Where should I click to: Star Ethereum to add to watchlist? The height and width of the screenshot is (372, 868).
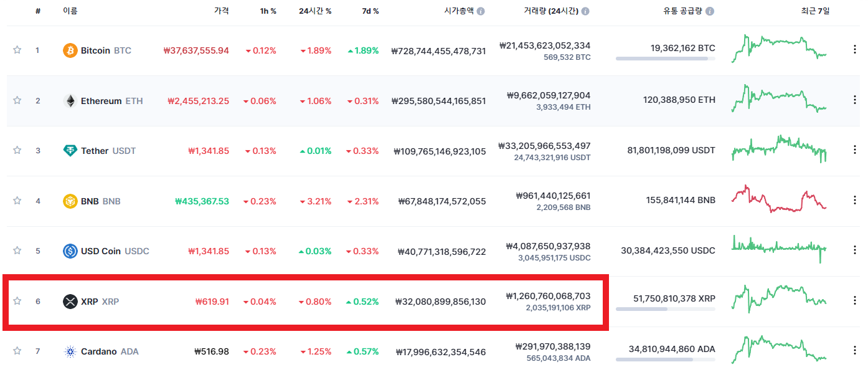click(x=17, y=100)
